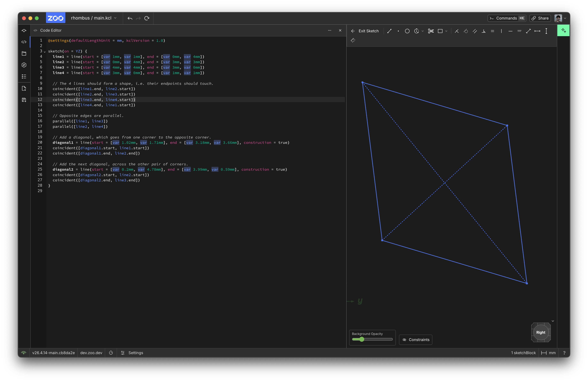
Task: Select the Arc sketch tool
Action: pos(417,31)
